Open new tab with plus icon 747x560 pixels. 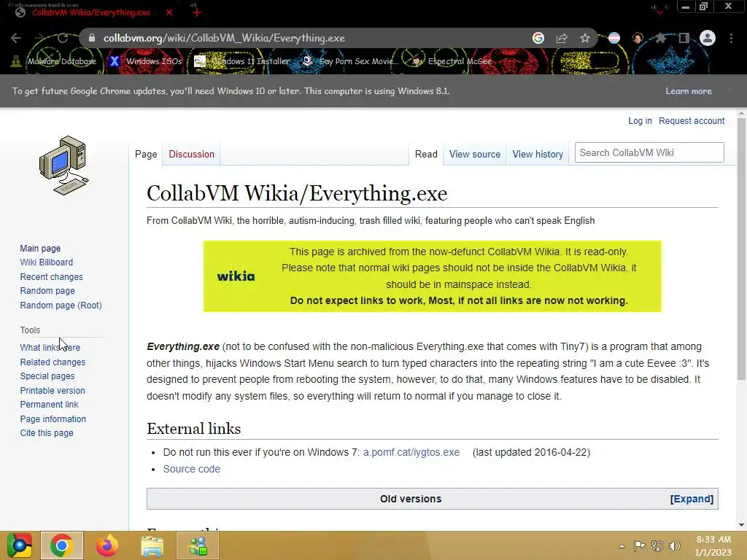point(197,12)
